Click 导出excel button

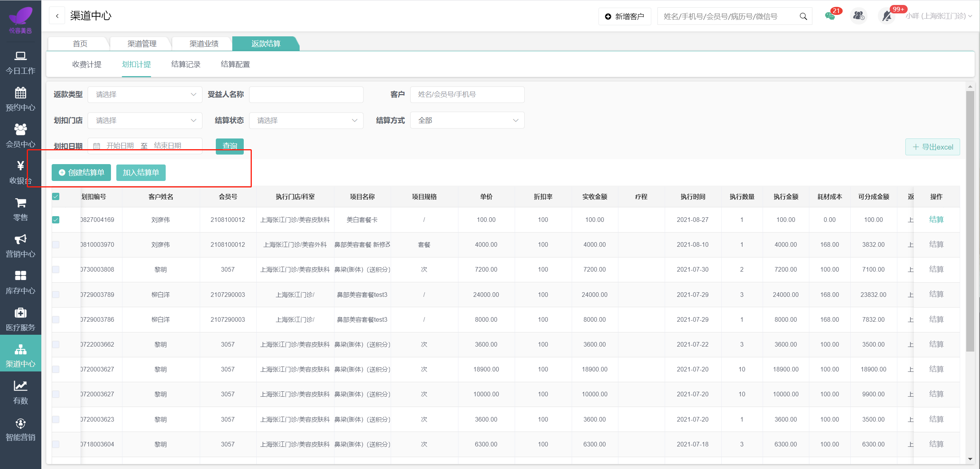(x=933, y=147)
